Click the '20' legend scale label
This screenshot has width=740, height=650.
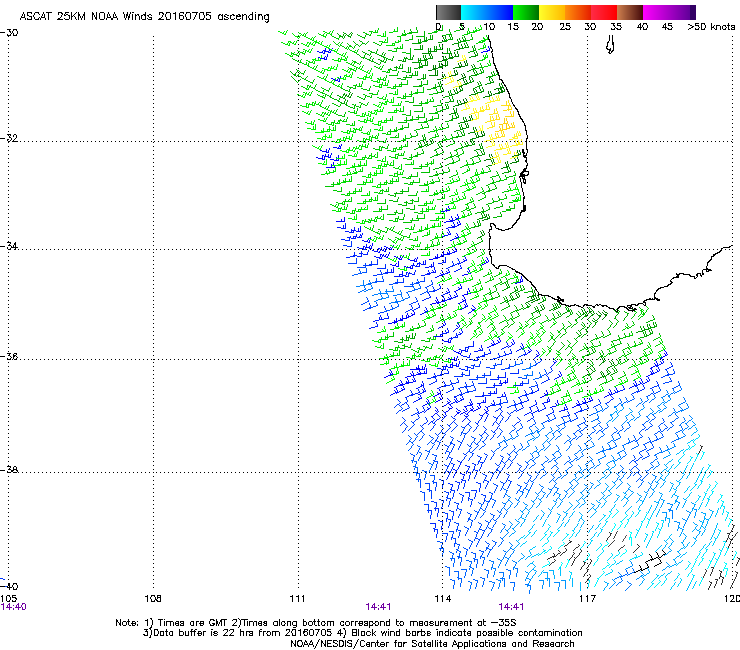click(537, 26)
